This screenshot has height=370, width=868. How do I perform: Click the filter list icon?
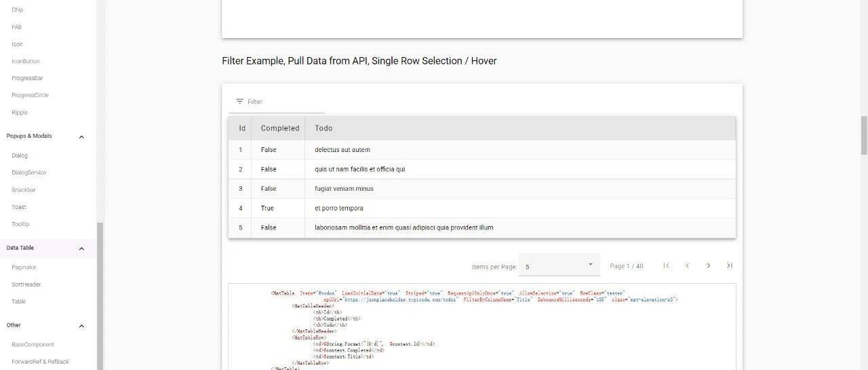pyautogui.click(x=239, y=102)
